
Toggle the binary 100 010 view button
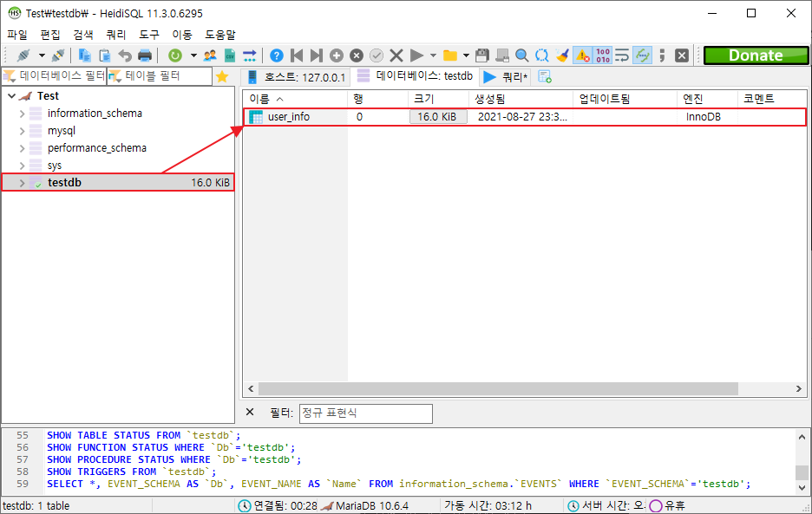click(x=603, y=55)
